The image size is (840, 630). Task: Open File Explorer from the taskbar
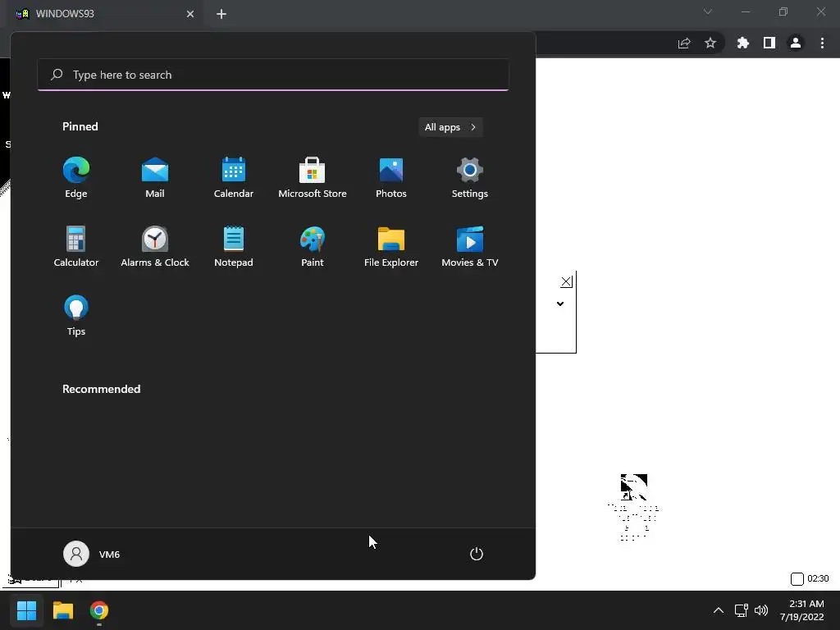[62, 610]
